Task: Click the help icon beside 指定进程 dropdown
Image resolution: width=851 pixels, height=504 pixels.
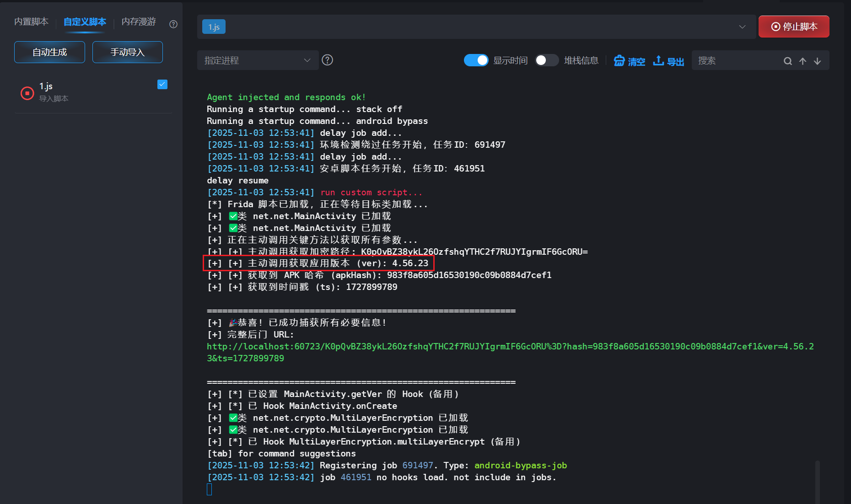Action: tap(327, 60)
